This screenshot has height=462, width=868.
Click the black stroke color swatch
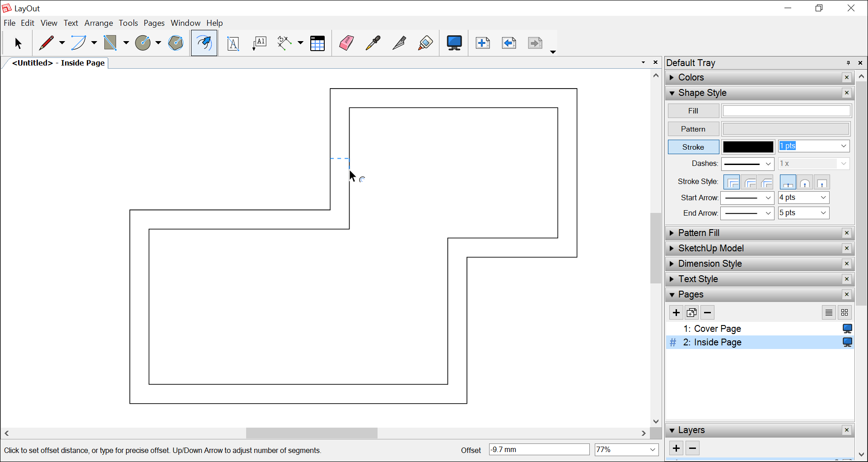pyautogui.click(x=748, y=147)
